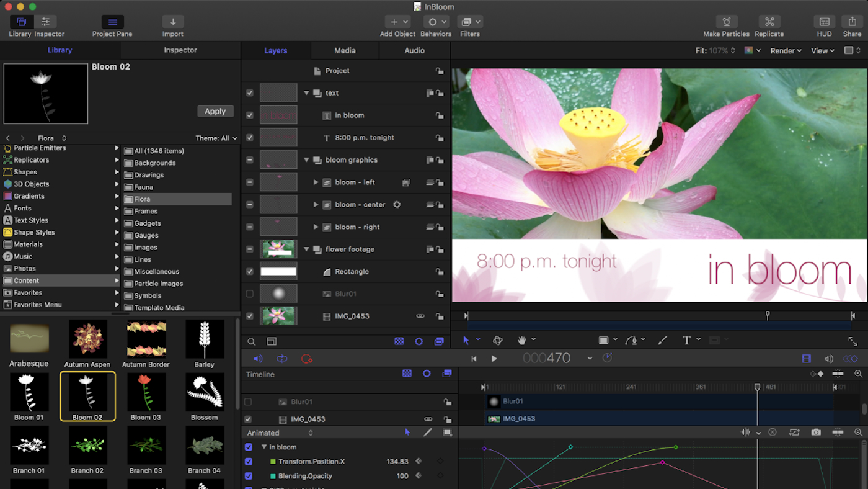The width and height of the screenshot is (868, 489).
Task: Uncheck the Rectangle layer checkbox
Action: click(x=249, y=272)
